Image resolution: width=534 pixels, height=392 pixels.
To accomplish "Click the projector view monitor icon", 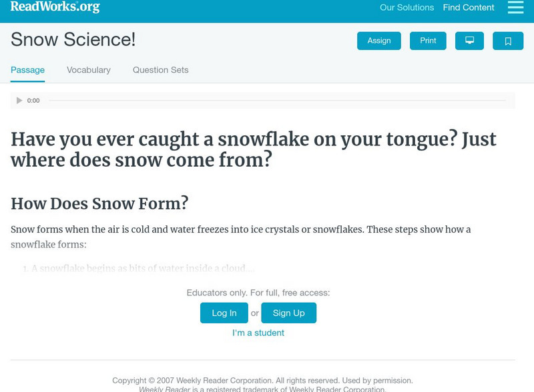I will click(x=469, y=41).
